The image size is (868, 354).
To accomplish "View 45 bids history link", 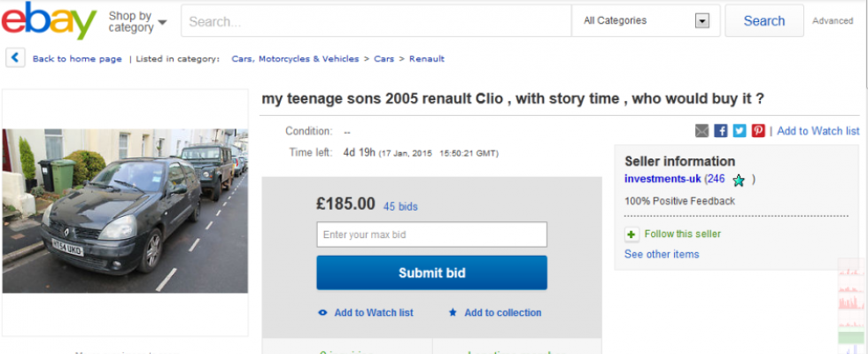I will pyautogui.click(x=400, y=206).
